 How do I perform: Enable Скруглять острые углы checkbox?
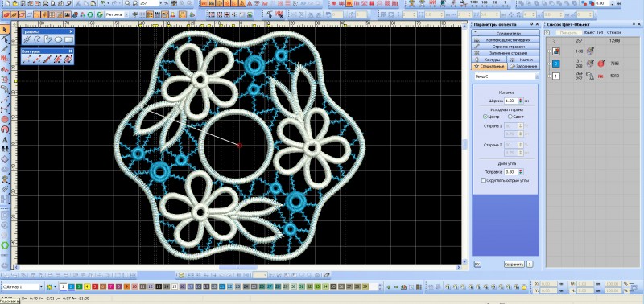point(484,180)
